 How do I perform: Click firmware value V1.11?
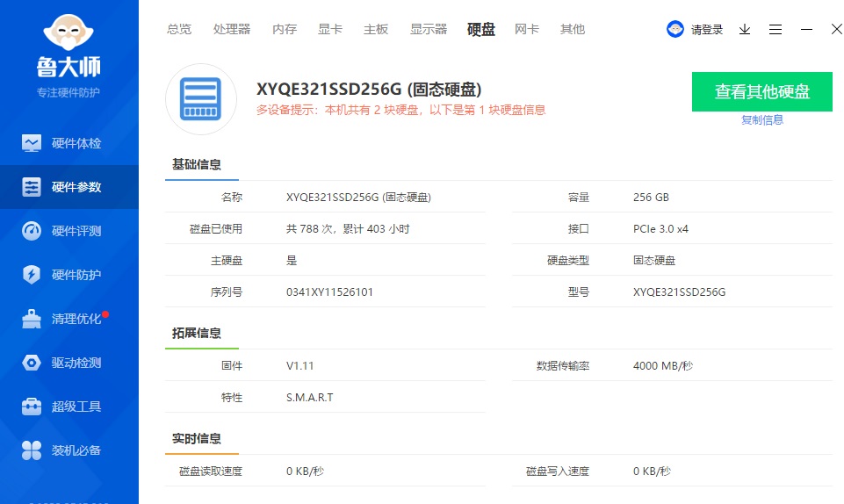(x=299, y=366)
